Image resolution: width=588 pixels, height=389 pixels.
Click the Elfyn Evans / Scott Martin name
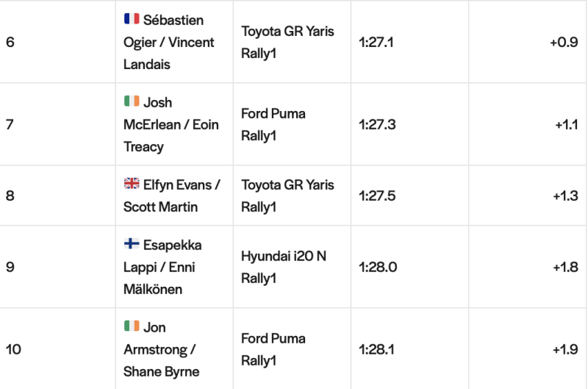[x=172, y=196]
